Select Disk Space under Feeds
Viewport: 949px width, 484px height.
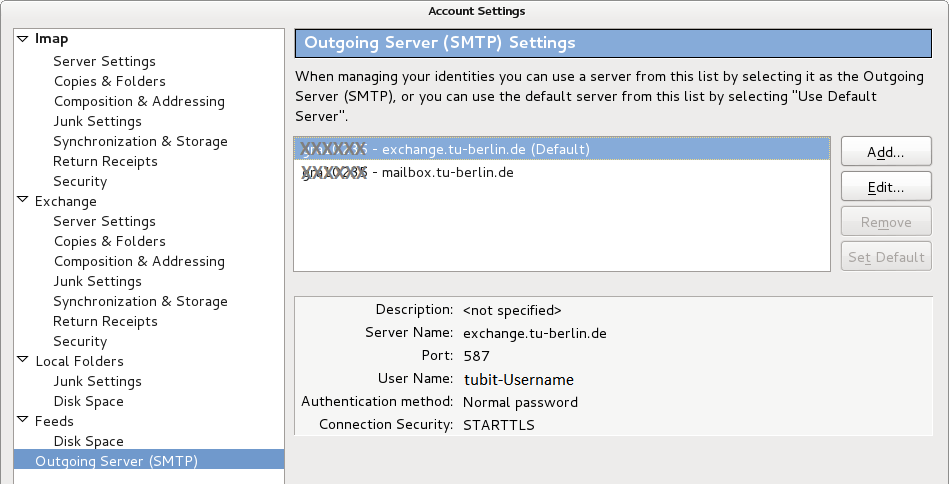point(88,441)
